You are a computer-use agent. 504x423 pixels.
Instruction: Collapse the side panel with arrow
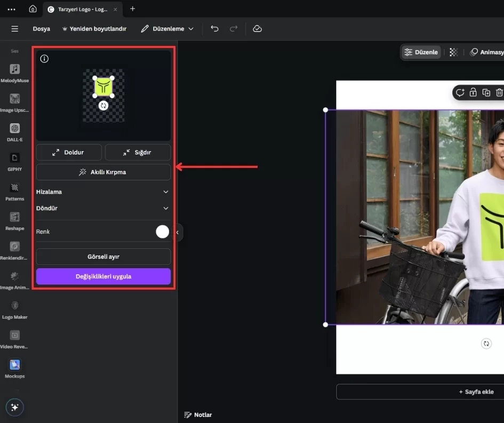tap(178, 232)
